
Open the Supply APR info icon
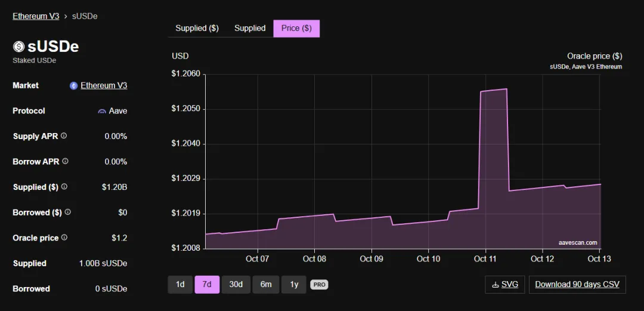64,136
